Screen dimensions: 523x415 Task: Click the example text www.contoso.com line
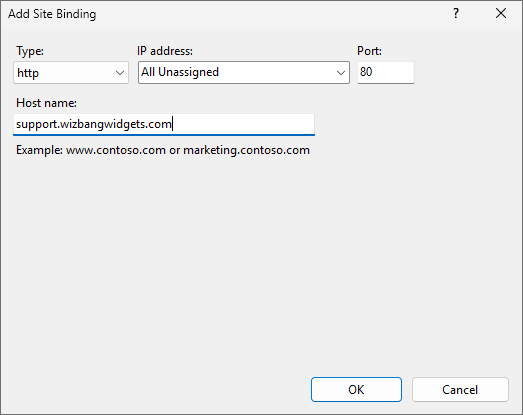coord(163,150)
